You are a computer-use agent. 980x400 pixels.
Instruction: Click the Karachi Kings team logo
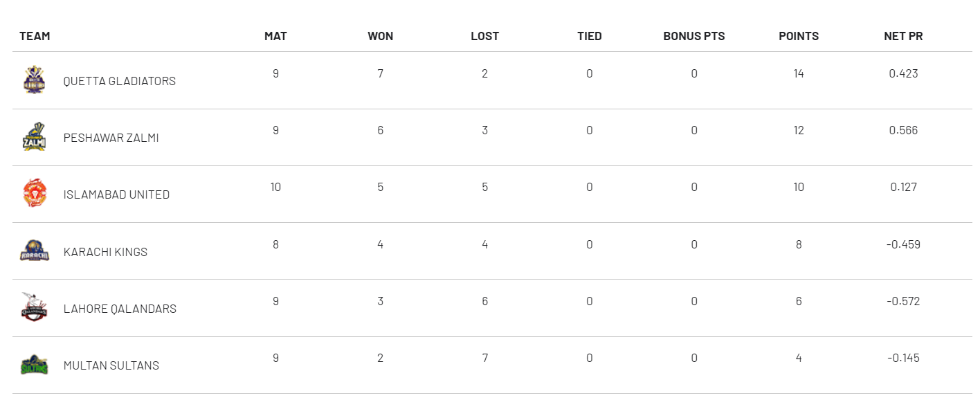coord(34,251)
